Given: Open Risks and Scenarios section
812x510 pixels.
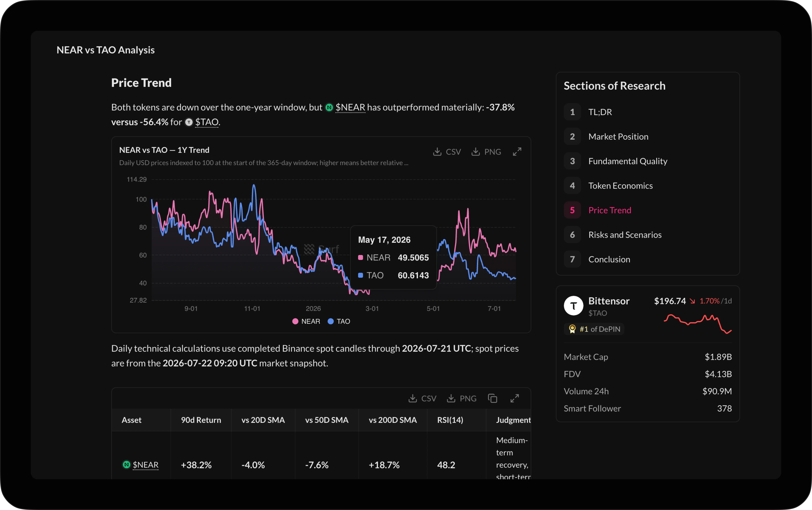Looking at the screenshot, I should [625, 235].
